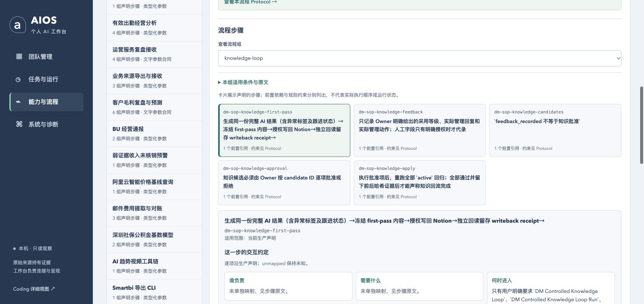Click the 查看本流程 Protocol link

(250, 2)
